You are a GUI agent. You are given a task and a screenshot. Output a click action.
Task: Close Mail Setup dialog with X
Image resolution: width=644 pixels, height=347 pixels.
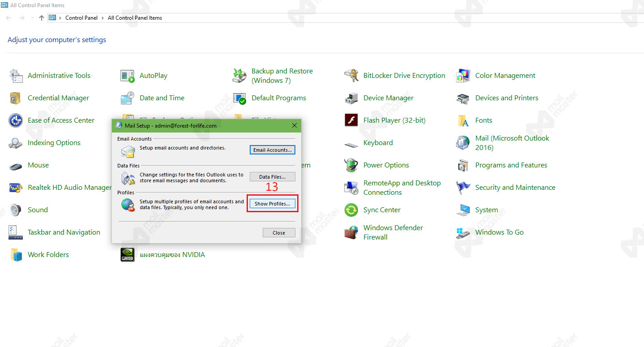(x=294, y=126)
